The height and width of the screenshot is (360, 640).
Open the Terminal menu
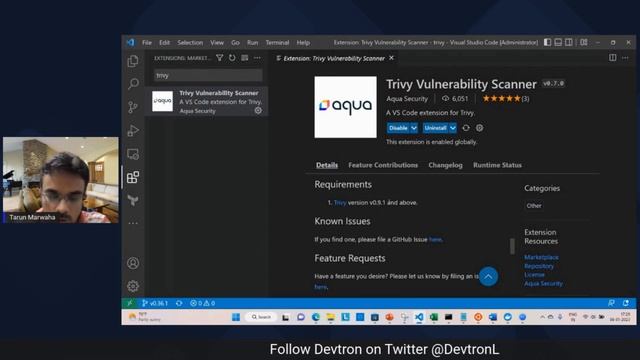pos(278,42)
